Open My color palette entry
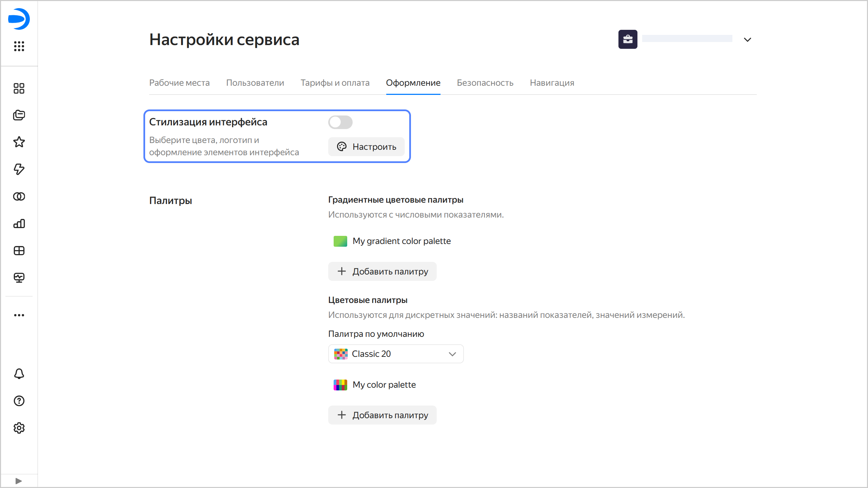The image size is (868, 488). coord(384,385)
